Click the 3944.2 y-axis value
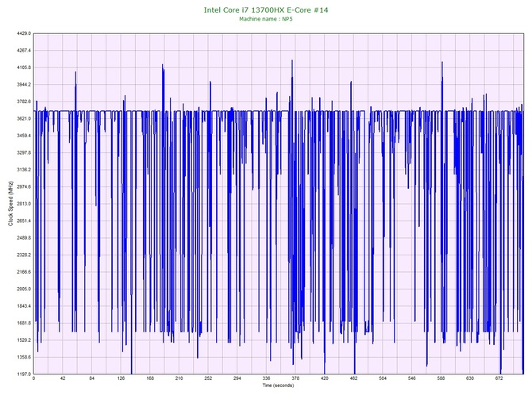The image size is (532, 399). (x=24, y=84)
